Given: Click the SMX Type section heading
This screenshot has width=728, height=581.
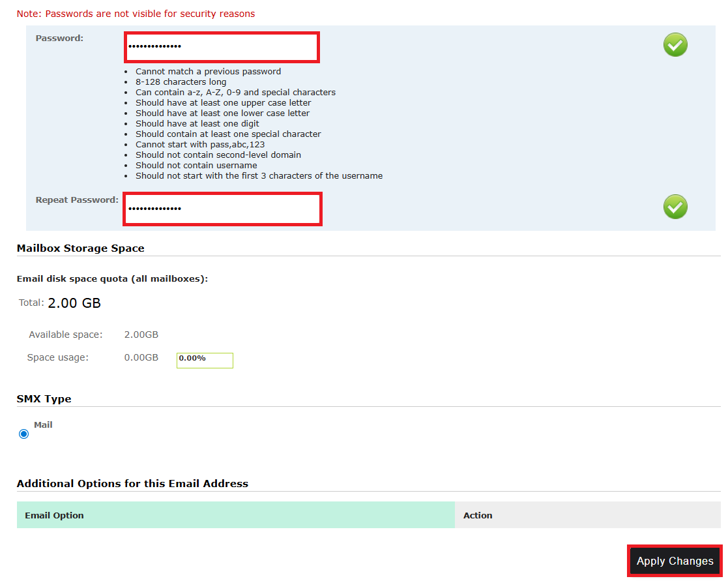Looking at the screenshot, I should point(44,399).
